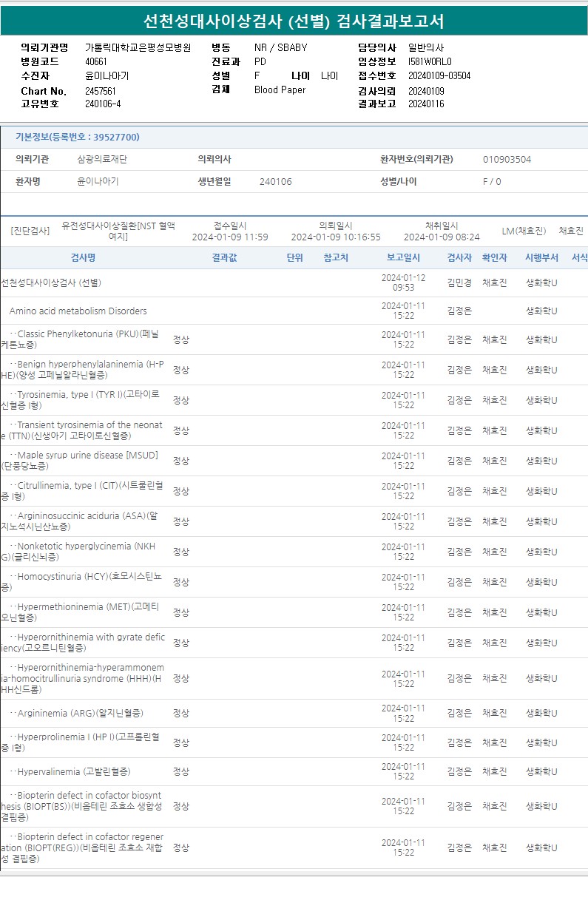The image size is (588, 917).
Task: Select the Argininemia (ARG) test row
Action: pos(294,713)
